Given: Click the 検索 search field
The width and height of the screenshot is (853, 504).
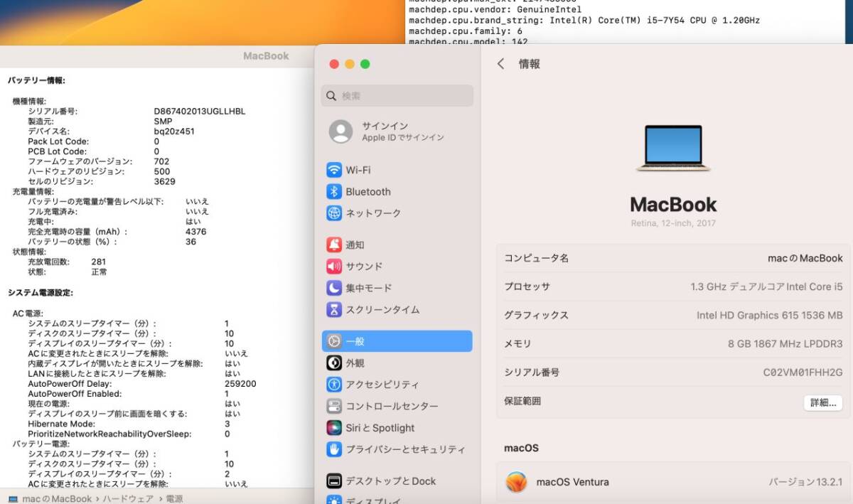Looking at the screenshot, I should [397, 95].
